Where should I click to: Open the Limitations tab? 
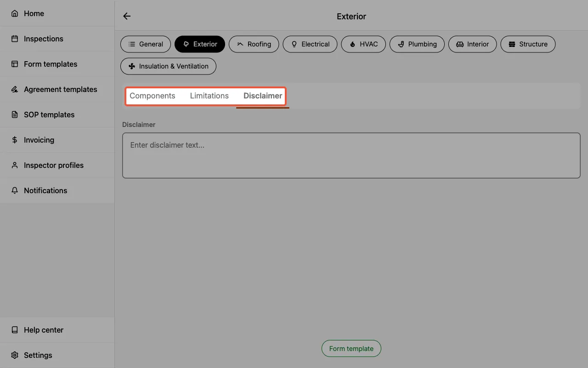click(x=209, y=96)
